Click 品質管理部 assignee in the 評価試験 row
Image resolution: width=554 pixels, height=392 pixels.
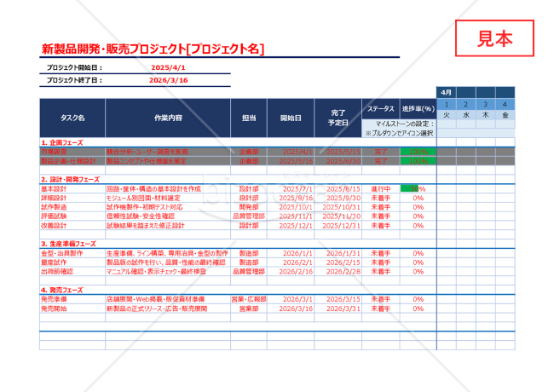[x=249, y=216]
